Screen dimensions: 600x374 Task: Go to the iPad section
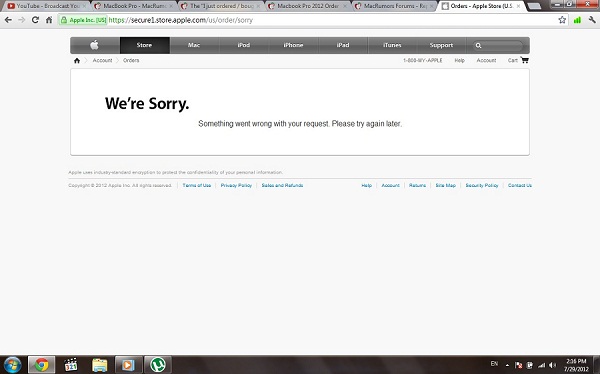pos(343,45)
